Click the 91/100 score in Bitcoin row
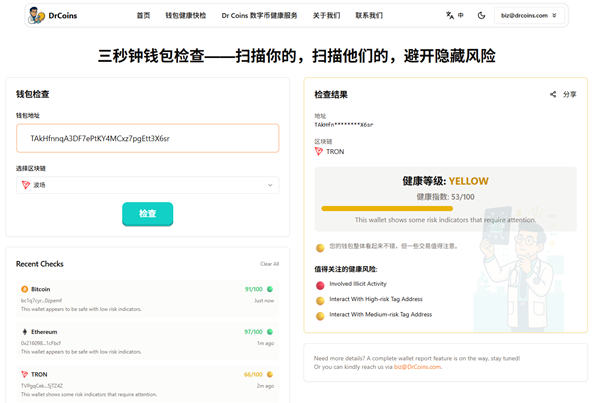This screenshot has width=602, height=403. tap(253, 289)
